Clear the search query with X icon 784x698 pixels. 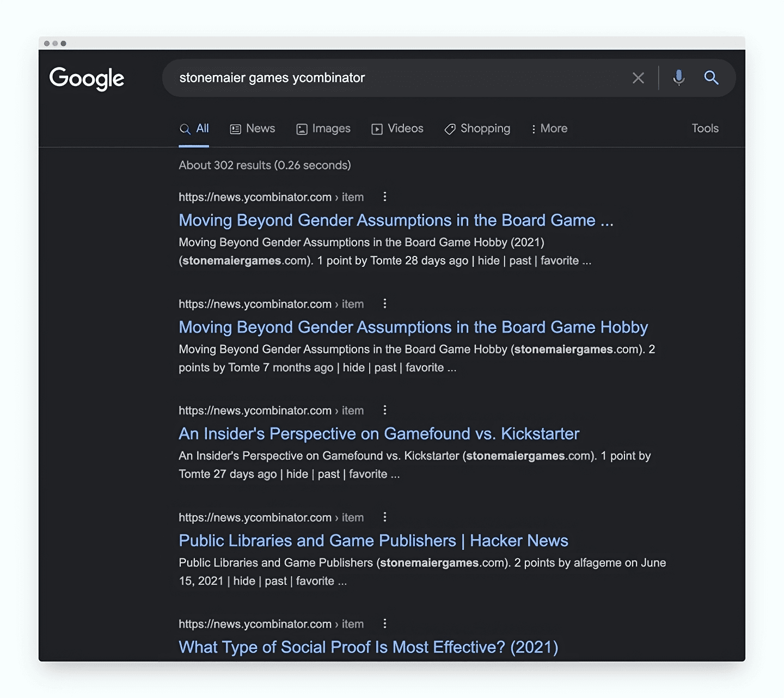[x=638, y=78]
